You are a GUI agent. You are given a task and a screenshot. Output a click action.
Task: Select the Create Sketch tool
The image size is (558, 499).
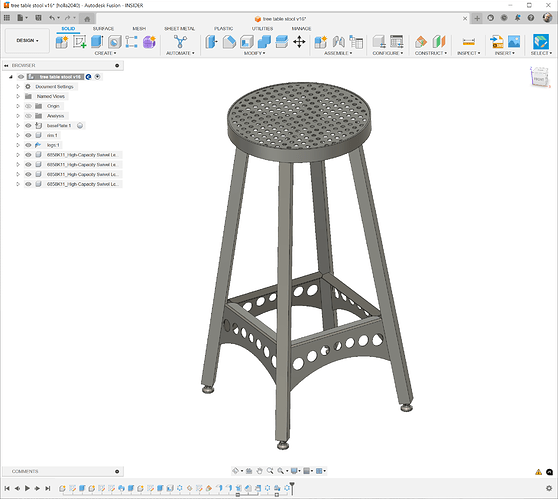[79, 42]
